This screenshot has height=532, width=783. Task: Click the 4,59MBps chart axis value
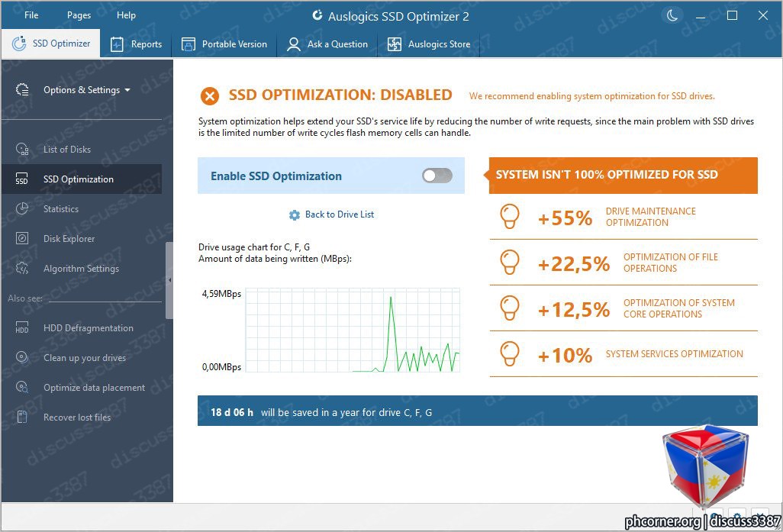(x=221, y=294)
